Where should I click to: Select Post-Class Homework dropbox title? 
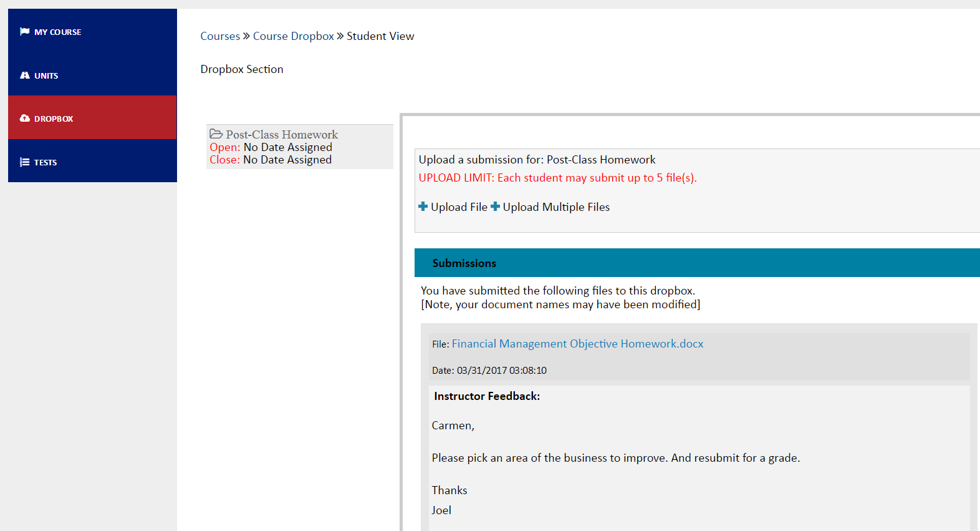coord(282,135)
